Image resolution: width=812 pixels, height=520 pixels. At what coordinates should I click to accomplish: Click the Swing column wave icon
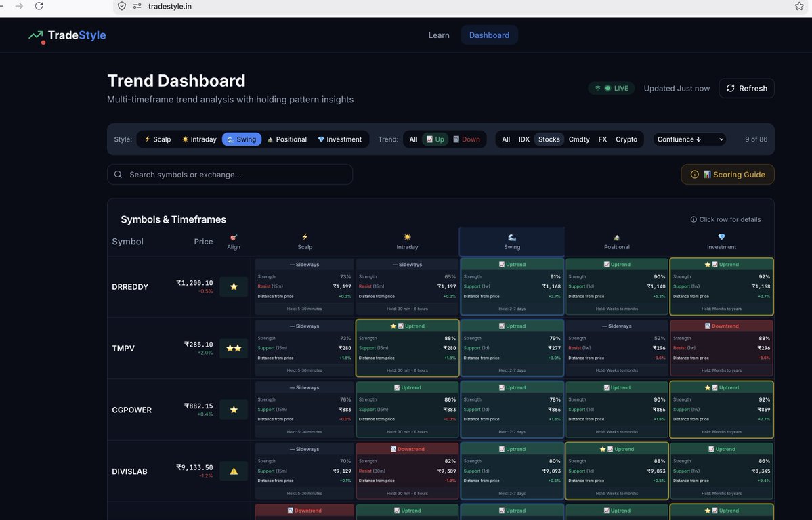coord(511,237)
